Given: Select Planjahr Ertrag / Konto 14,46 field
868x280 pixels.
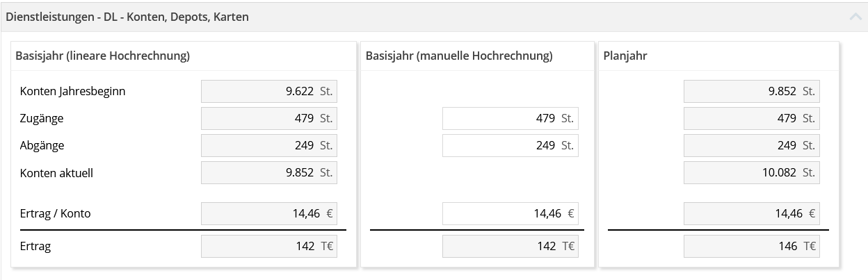Looking at the screenshot, I should point(752,213).
